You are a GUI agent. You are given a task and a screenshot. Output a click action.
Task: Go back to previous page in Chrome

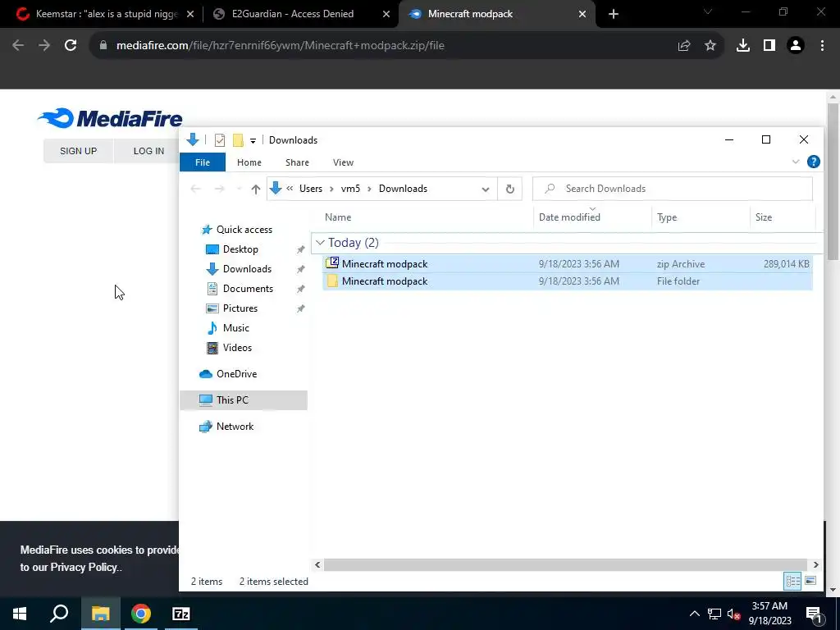click(x=18, y=46)
